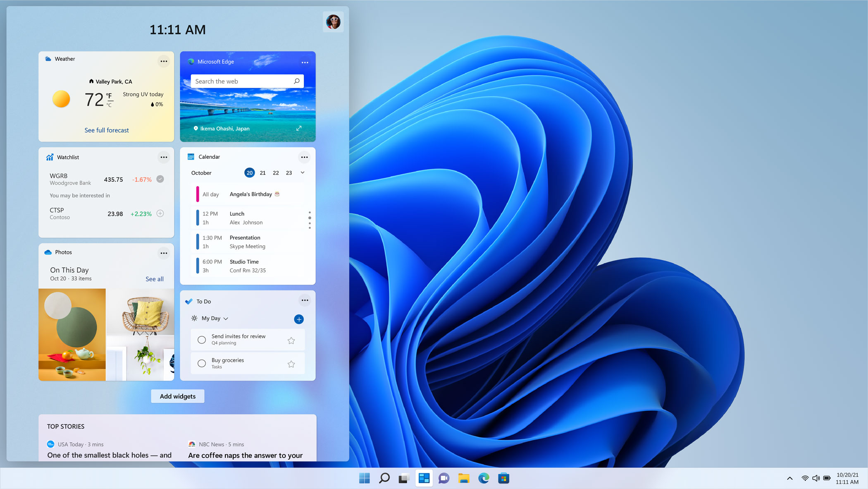The height and width of the screenshot is (489, 868).
Task: Open the Weather widget full forecast
Action: [106, 130]
